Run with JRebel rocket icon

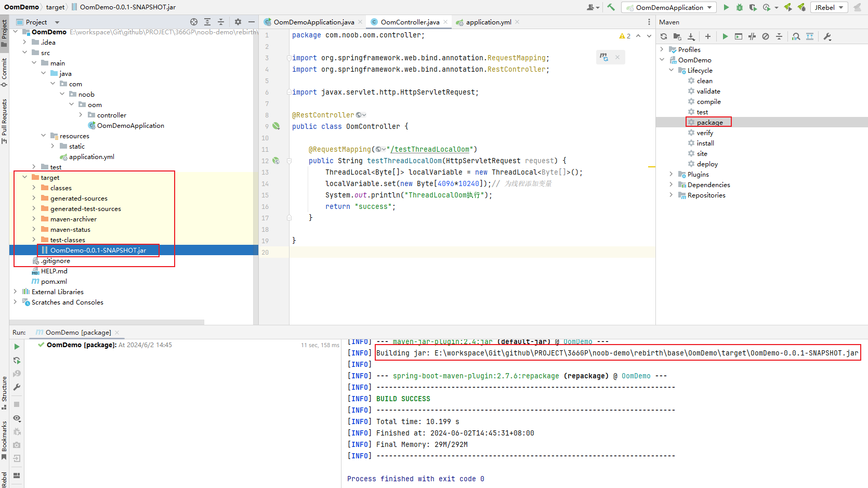(788, 7)
